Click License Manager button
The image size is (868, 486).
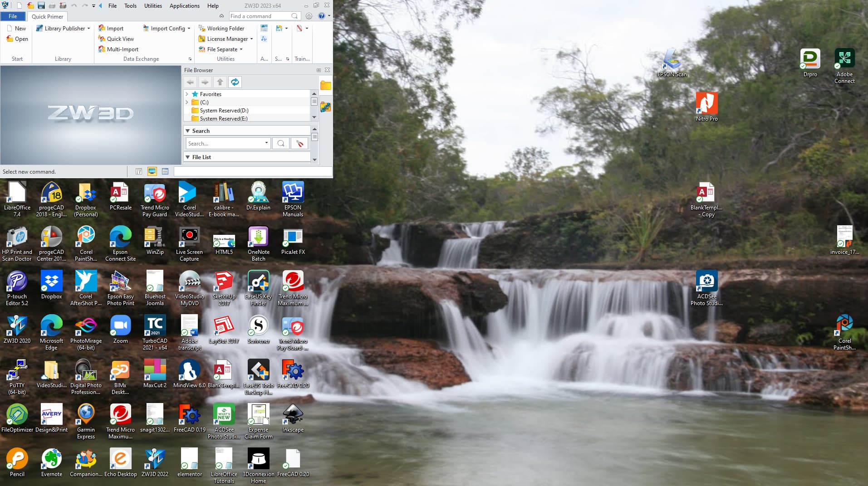pos(223,39)
